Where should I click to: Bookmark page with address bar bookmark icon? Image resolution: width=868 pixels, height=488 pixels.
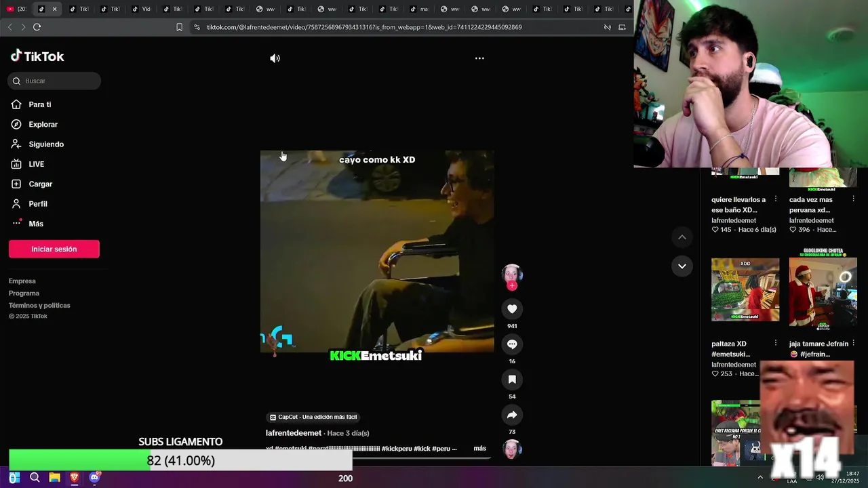[179, 27]
